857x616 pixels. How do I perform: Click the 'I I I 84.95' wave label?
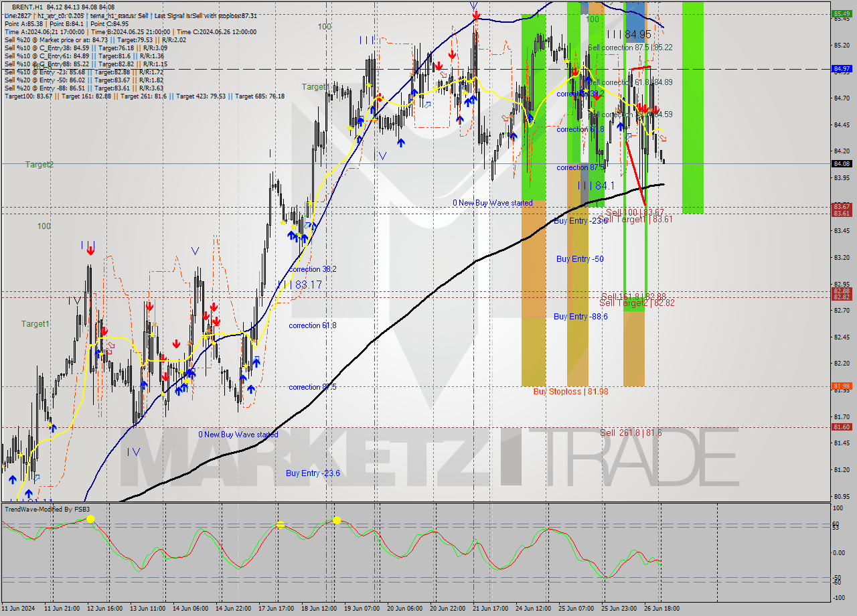(x=629, y=34)
